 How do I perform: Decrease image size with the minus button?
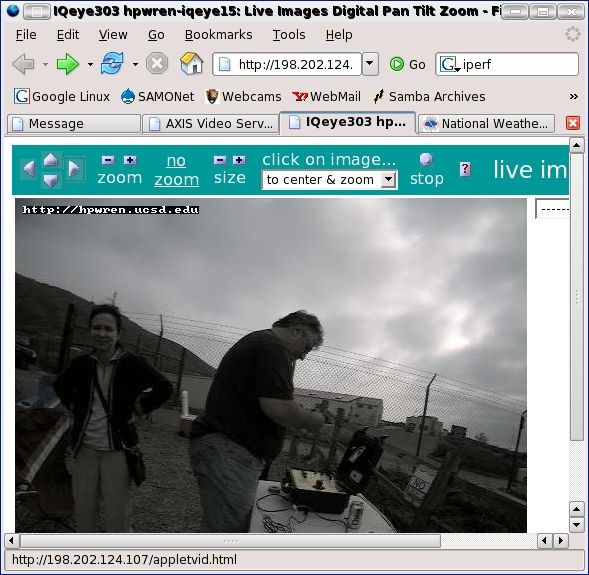pyautogui.click(x=220, y=160)
